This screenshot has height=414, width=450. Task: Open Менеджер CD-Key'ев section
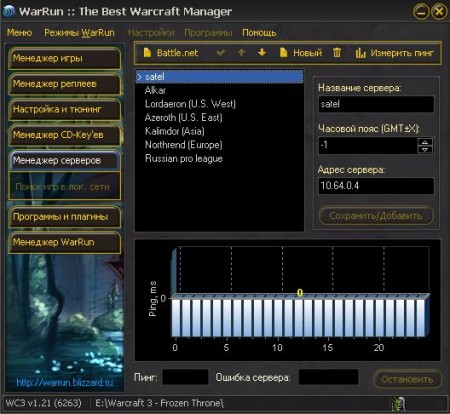(64, 135)
